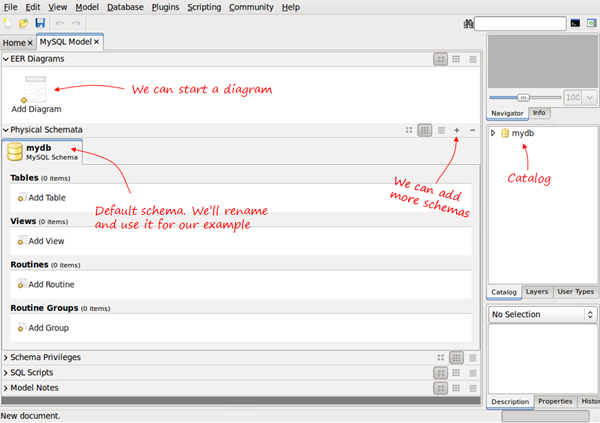Switch EER Diagrams to small icon view
The height and width of the screenshot is (423, 600).
pyautogui.click(x=456, y=59)
